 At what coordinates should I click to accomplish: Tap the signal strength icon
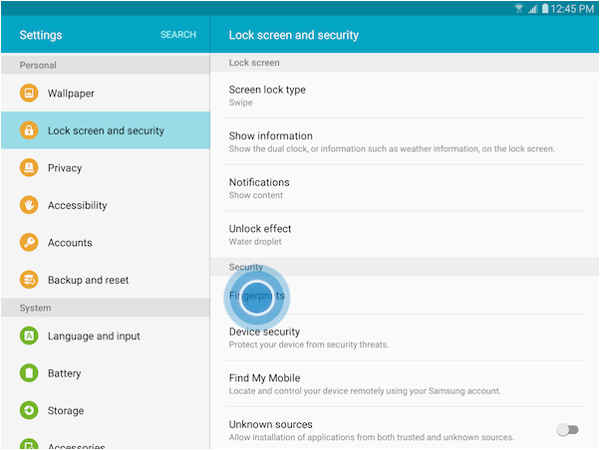[533, 8]
